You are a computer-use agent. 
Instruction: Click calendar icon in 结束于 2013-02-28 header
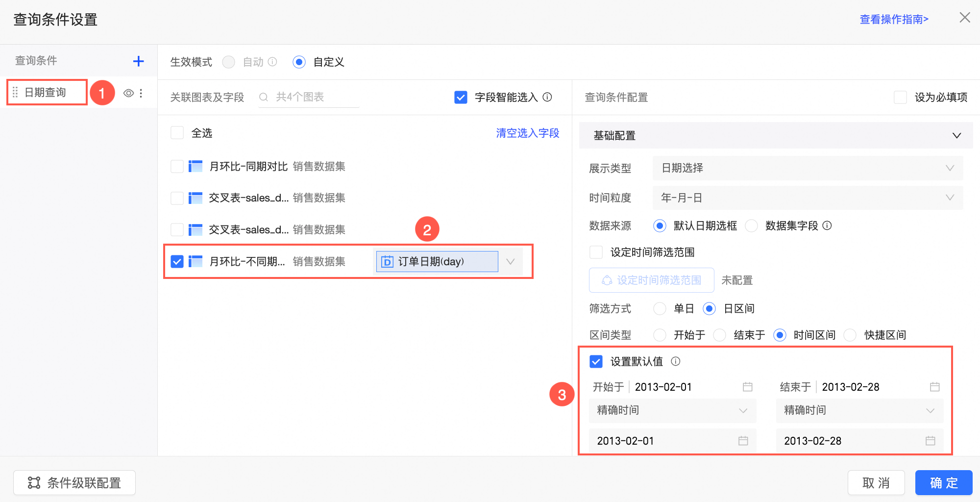coord(934,387)
